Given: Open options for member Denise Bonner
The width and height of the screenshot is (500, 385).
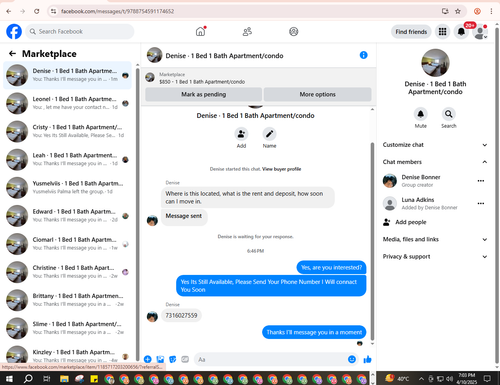Looking at the screenshot, I should point(480,181).
